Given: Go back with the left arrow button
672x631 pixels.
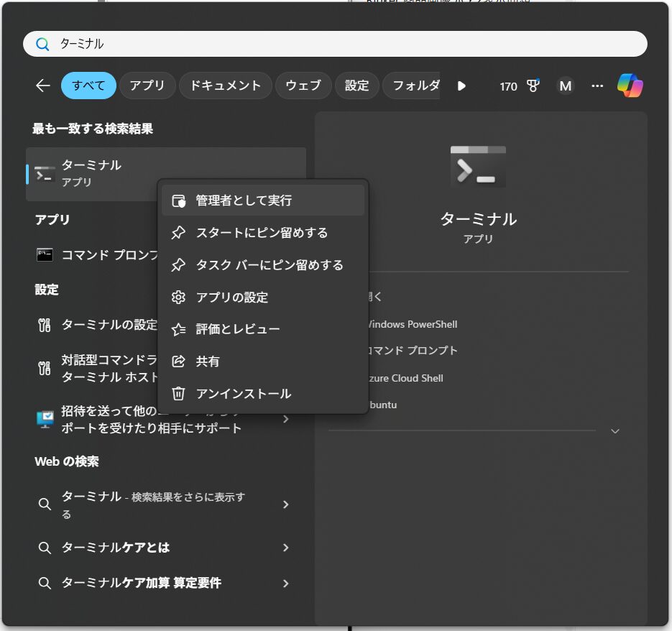Looking at the screenshot, I should point(43,86).
